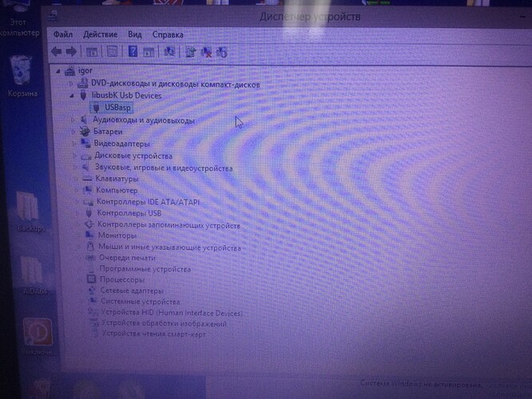Select the Дисковые устройства category

(x=133, y=156)
